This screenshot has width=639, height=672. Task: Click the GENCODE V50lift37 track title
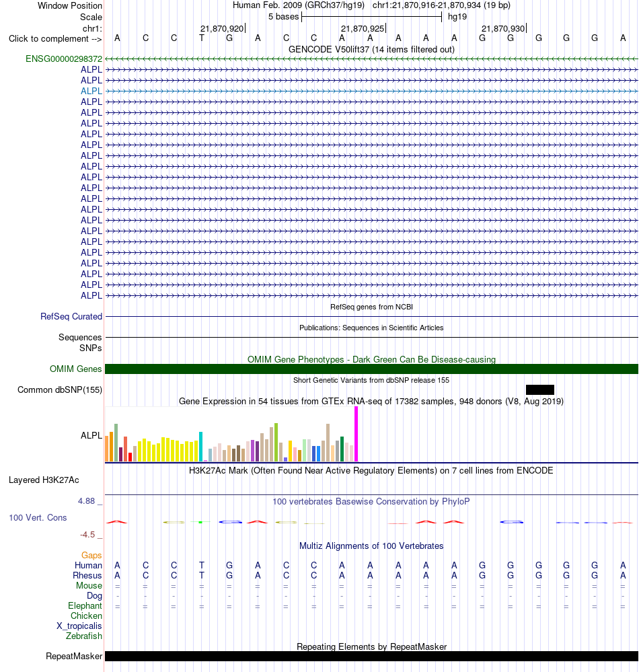click(x=371, y=49)
